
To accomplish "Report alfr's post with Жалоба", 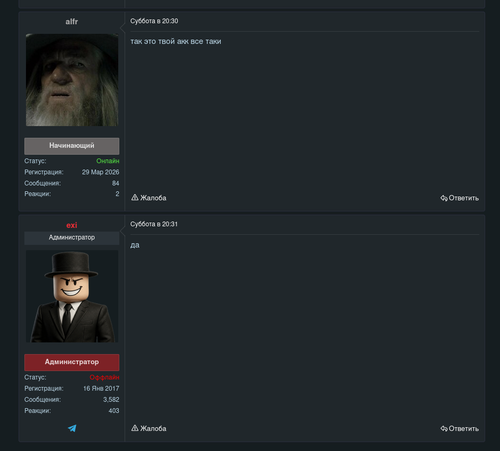I will pyautogui.click(x=149, y=198).
